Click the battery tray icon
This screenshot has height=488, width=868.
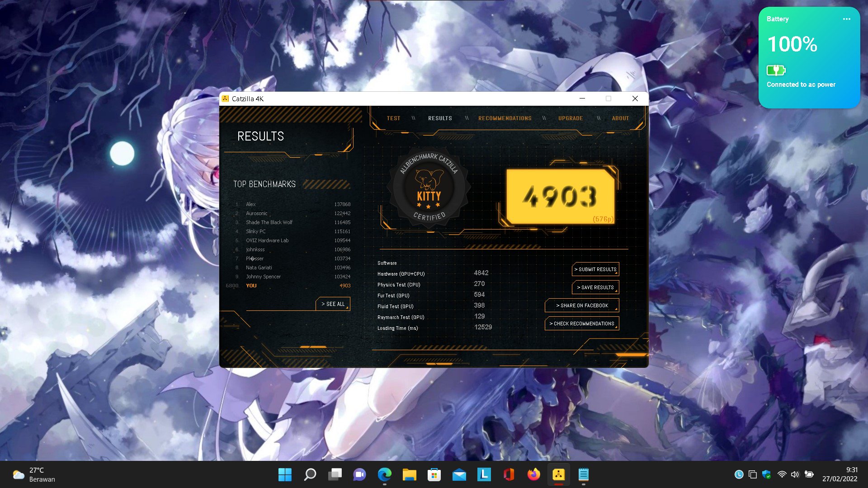[x=809, y=474]
